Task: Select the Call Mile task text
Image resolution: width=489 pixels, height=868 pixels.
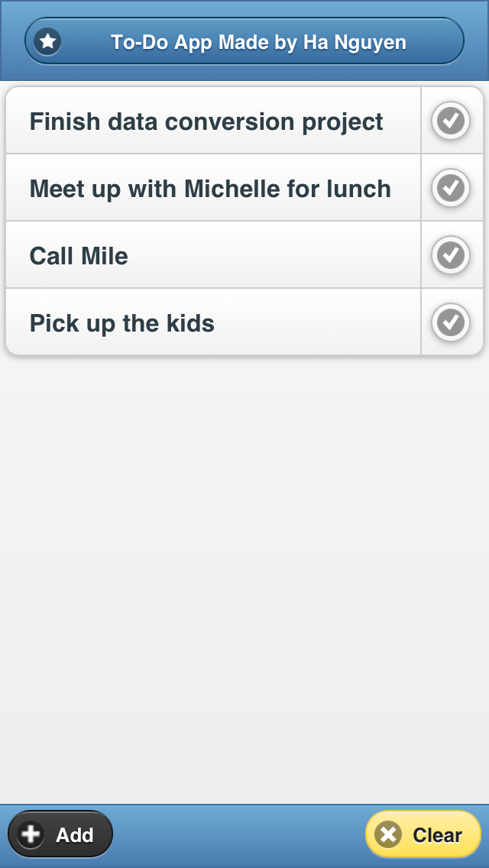Action: [x=79, y=256]
